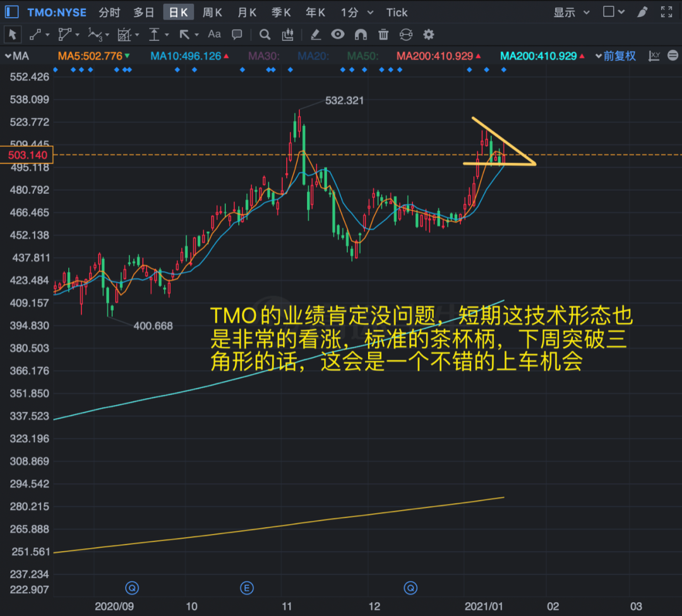Toggle the MA5 indicator line

point(94,56)
